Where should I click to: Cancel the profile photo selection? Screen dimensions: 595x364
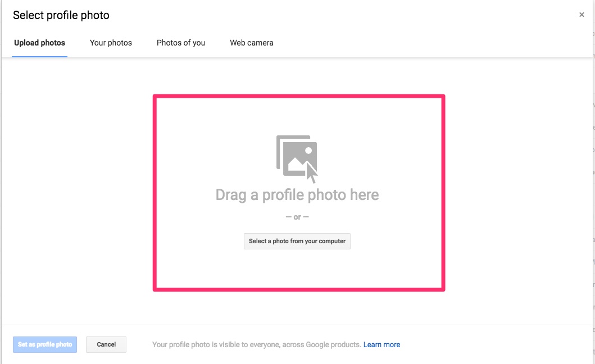point(106,344)
